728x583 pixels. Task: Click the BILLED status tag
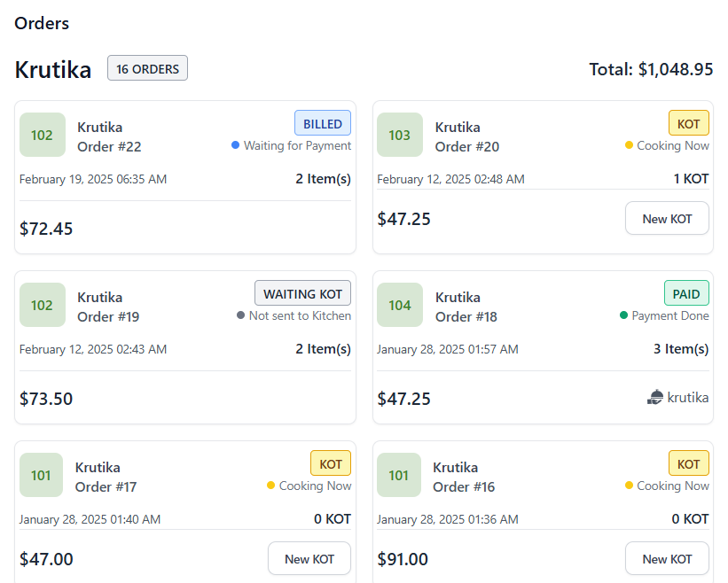point(323,123)
